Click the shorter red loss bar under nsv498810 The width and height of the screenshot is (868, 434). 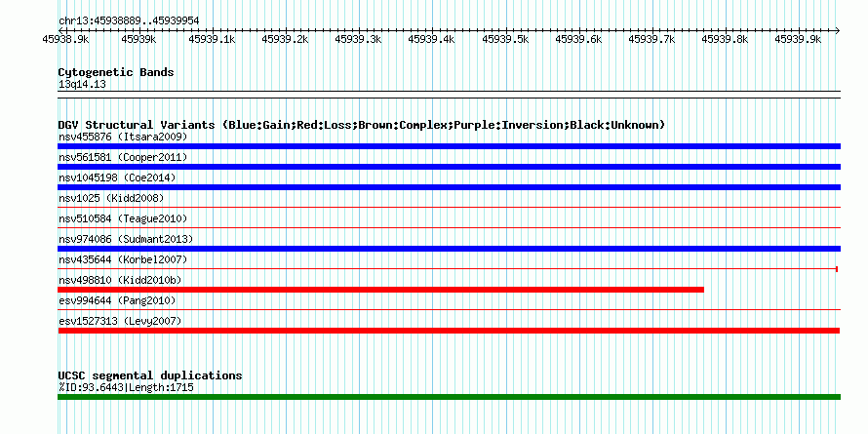tap(381, 290)
